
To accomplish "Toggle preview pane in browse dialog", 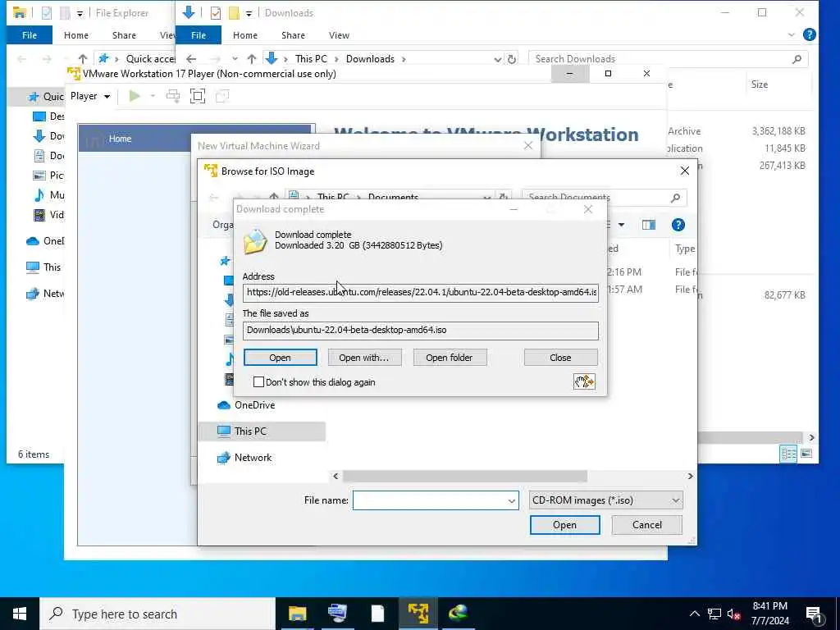I will click(x=649, y=225).
